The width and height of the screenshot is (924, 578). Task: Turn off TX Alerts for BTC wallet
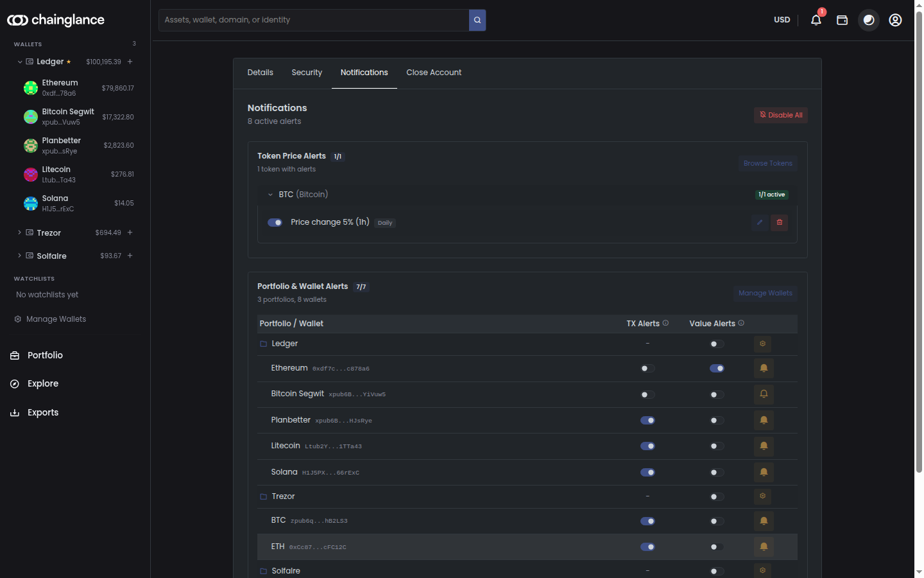[x=647, y=521]
